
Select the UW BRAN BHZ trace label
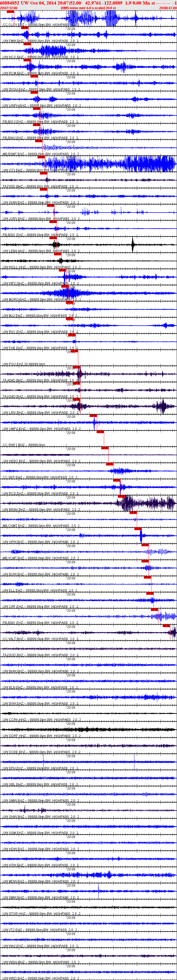coord(42,510)
